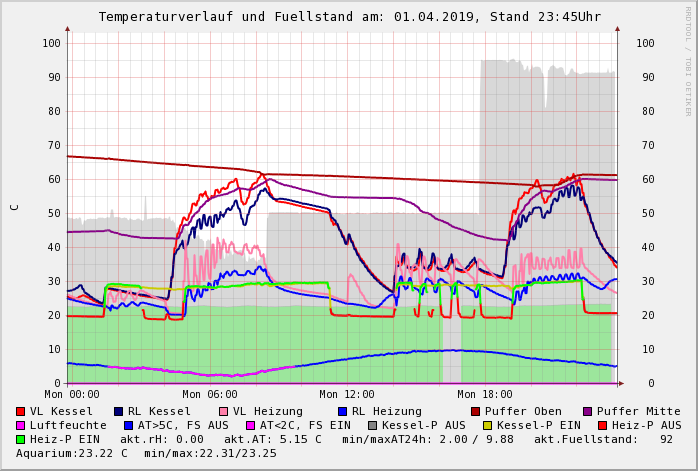Select the Puffer Oben legend swatch
The width and height of the screenshot is (698, 471).
(x=475, y=411)
